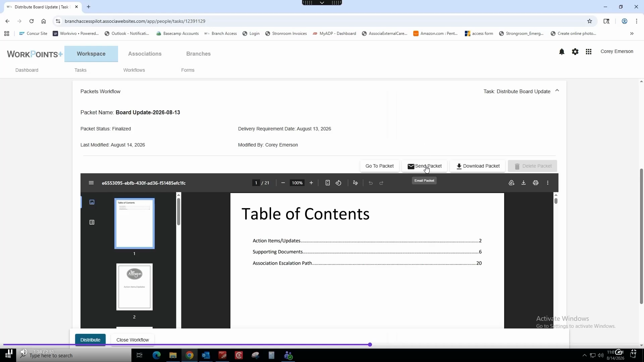Bookmark this page with the star
This screenshot has width=644, height=362.
point(590,21)
